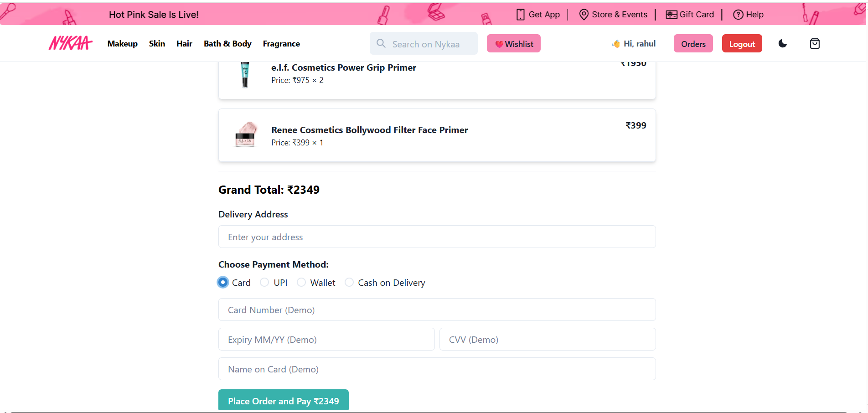Click the Card Number (Demo) field

(437, 310)
